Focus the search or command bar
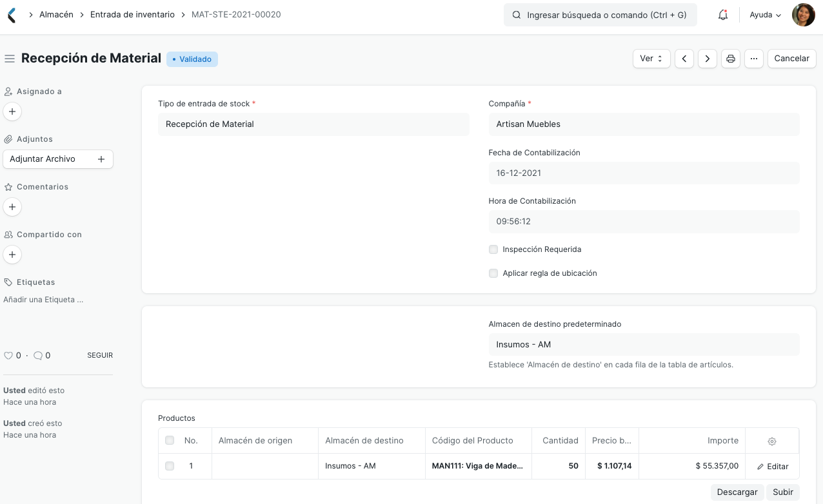Viewport: 823px width, 504px height. point(600,15)
